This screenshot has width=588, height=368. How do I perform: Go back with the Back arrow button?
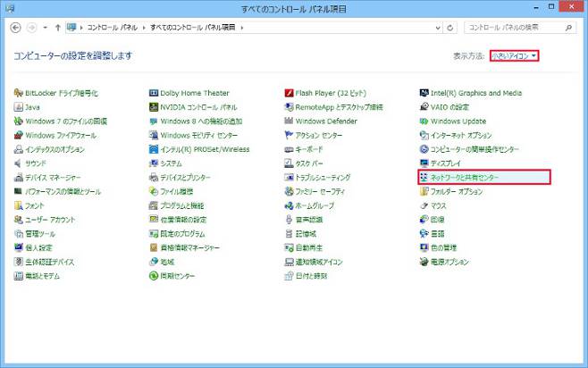[x=16, y=28]
